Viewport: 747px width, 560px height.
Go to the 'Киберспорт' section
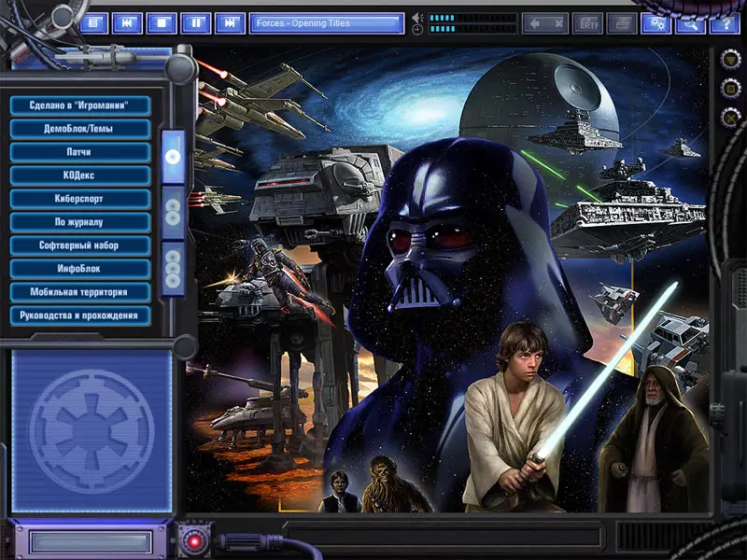80,199
